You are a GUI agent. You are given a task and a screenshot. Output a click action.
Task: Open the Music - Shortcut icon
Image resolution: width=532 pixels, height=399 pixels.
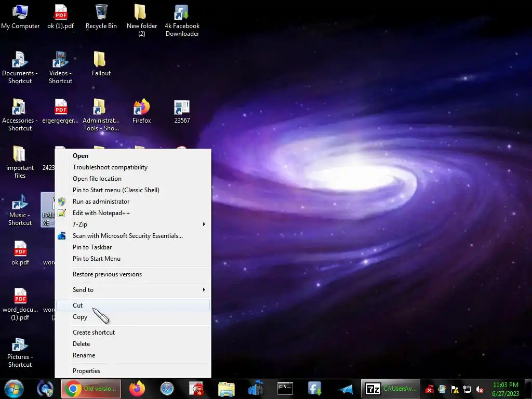click(20, 209)
